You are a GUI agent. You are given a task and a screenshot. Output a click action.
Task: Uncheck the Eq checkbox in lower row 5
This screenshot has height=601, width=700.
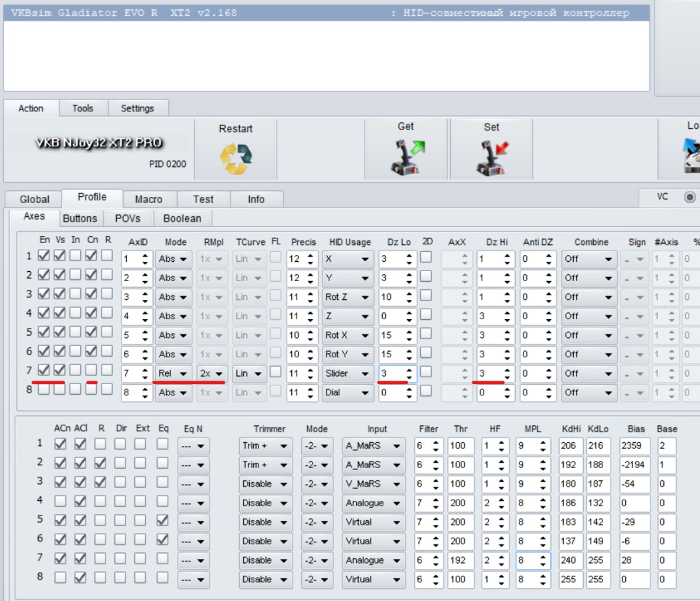(x=162, y=521)
